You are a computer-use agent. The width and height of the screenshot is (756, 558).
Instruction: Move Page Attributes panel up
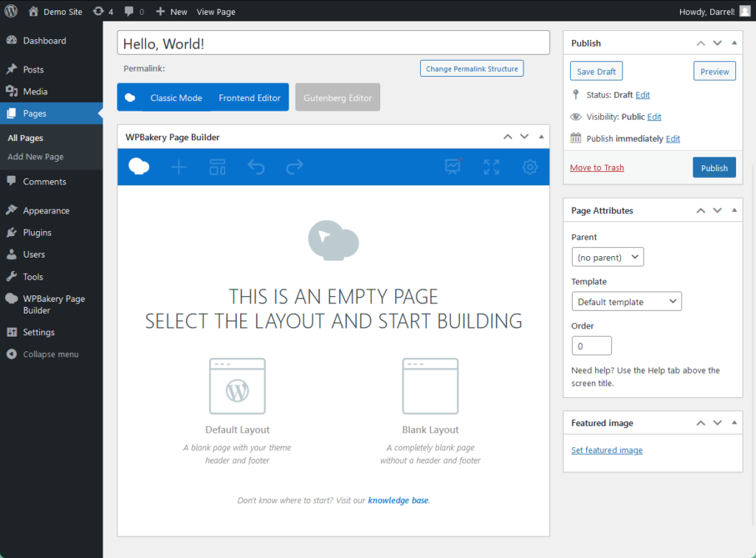[701, 210]
